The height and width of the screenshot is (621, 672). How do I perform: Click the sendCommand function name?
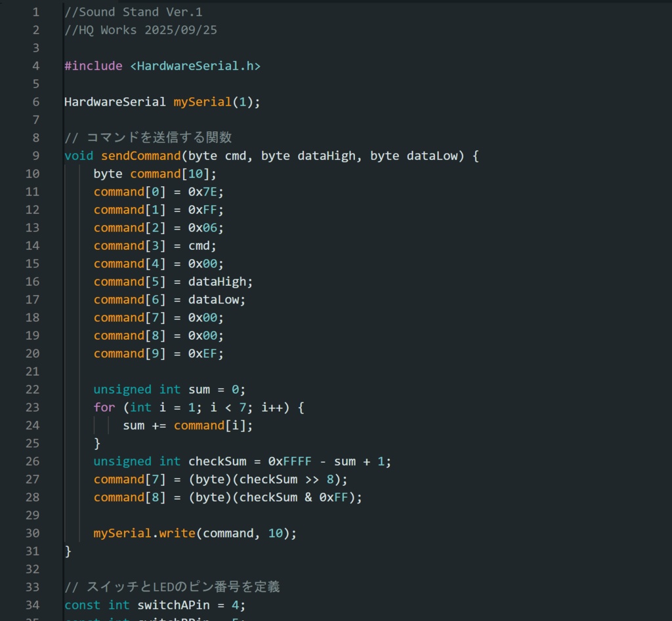point(140,156)
